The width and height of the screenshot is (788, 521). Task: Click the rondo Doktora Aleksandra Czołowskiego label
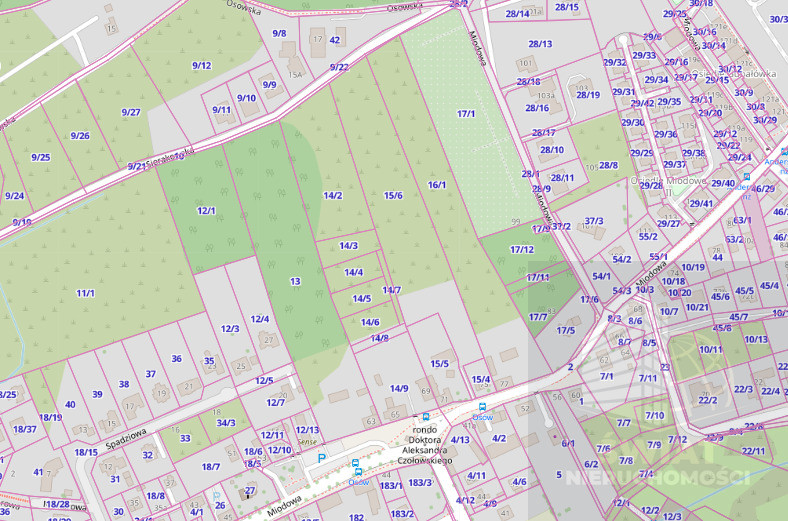pos(425,445)
